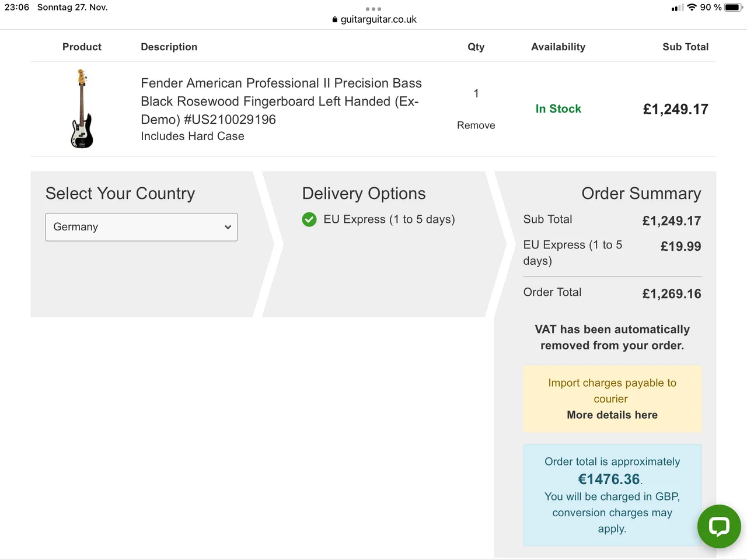
Task: Tap the battery indicator in status bar
Action: point(733,8)
